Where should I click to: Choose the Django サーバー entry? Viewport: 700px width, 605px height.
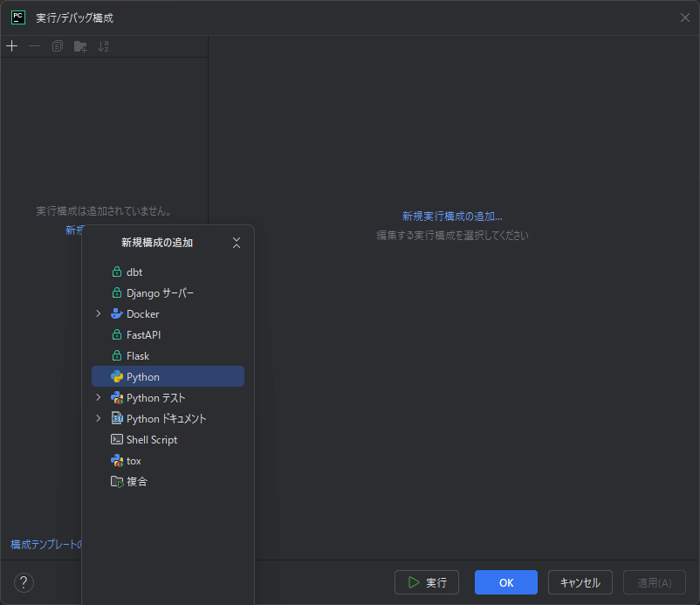tap(160, 293)
